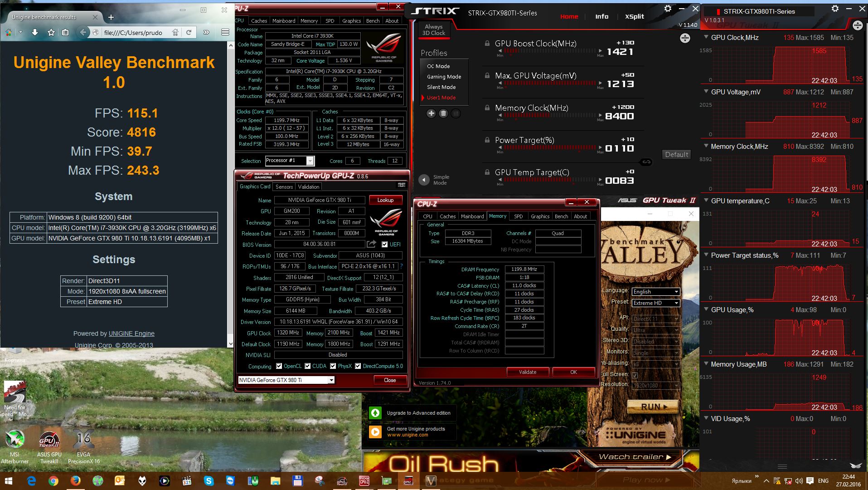Image resolution: width=868 pixels, height=490 pixels.
Task: Switch to Sensors tab in GPU-Z
Action: click(x=284, y=186)
